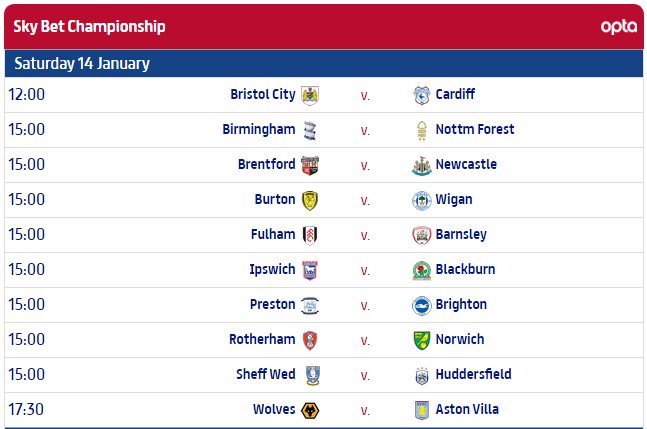This screenshot has height=429, width=647.
Task: Select the Fulham club badge
Action: coord(310,236)
